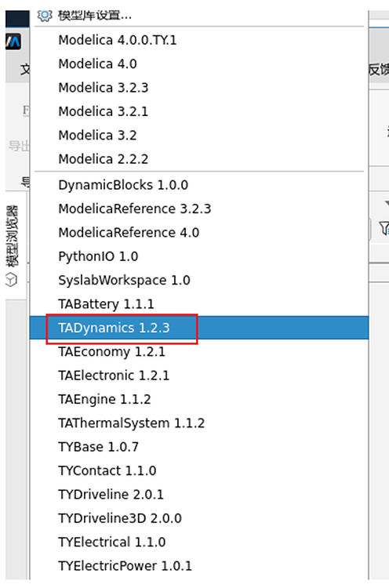Image resolution: width=389 pixels, height=588 pixels.
Task: Load TABattery 1.1.1 library
Action: (199, 303)
